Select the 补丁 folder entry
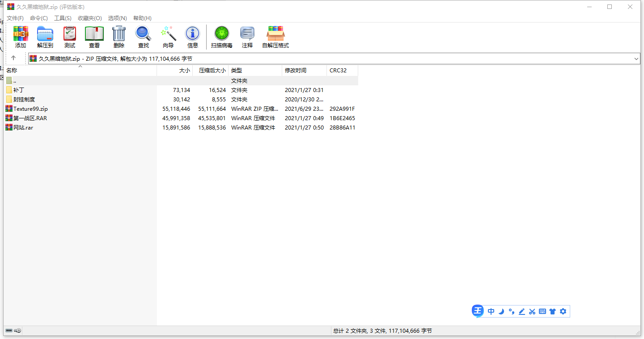The image size is (644, 339). click(x=19, y=90)
